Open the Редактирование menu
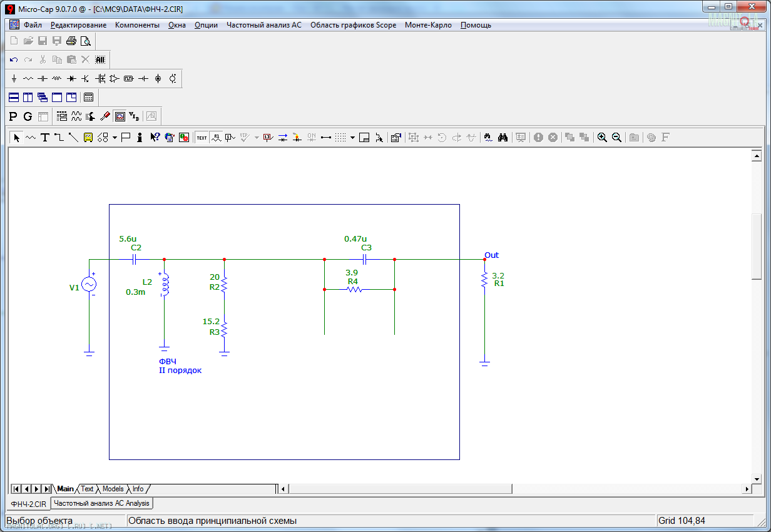The image size is (771, 532). coord(78,25)
